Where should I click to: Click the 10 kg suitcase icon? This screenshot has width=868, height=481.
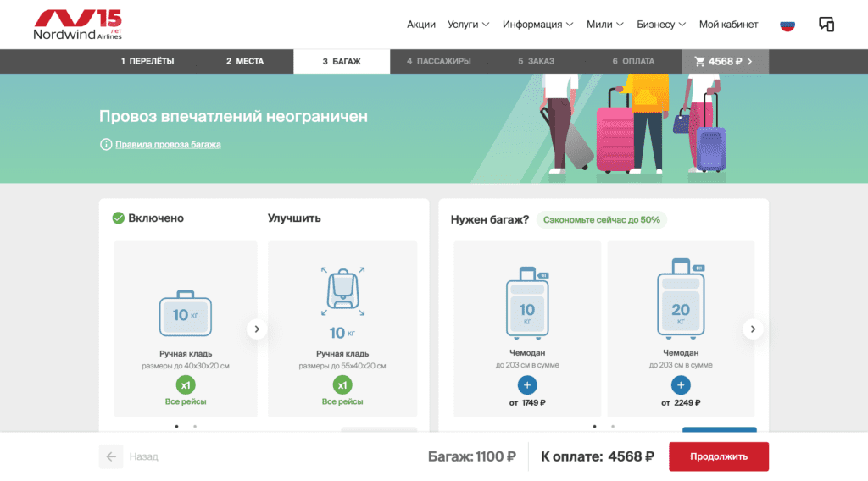point(527,302)
